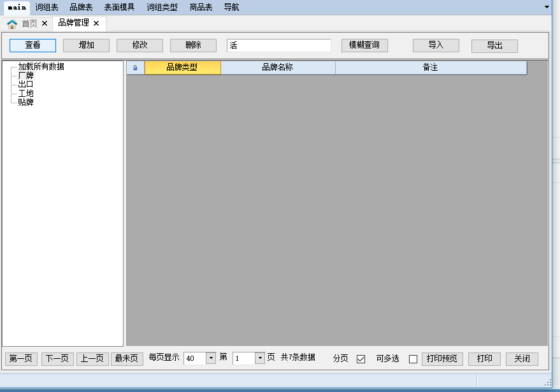This screenshot has width=560, height=392.
Task: Sort by 品牌类型 column header
Action: [x=182, y=67]
